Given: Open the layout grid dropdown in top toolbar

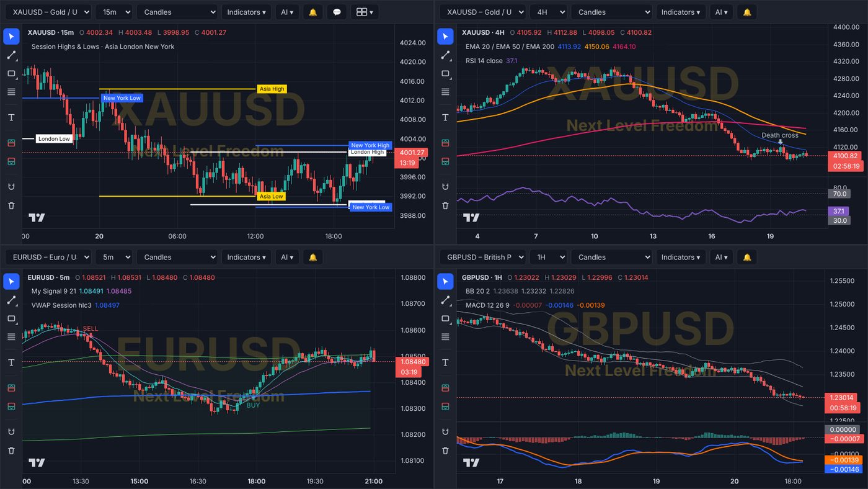Looking at the screenshot, I should [x=365, y=12].
